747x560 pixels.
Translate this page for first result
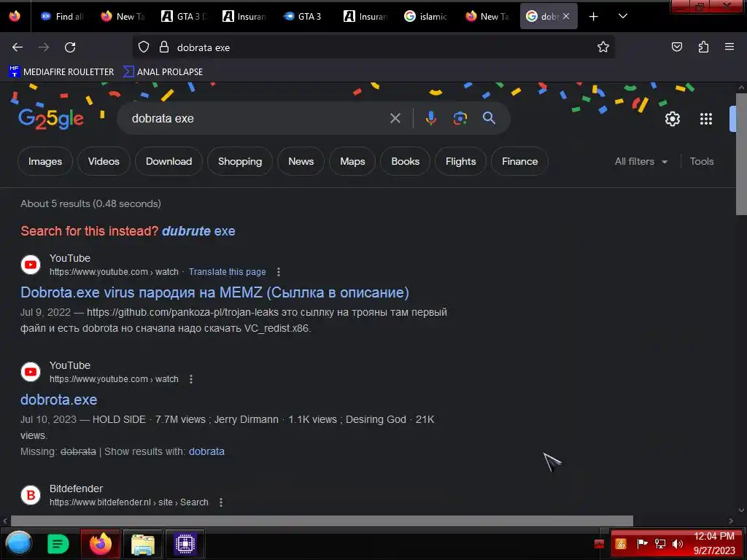click(x=228, y=272)
